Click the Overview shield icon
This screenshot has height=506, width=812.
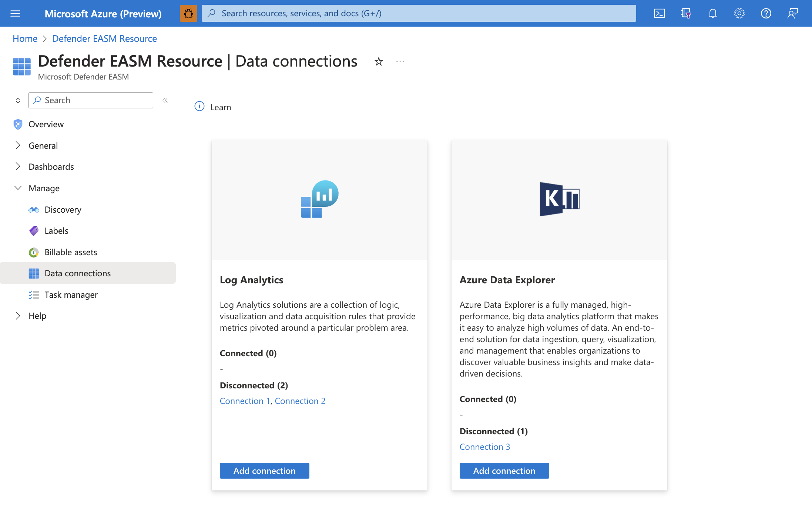tap(17, 123)
